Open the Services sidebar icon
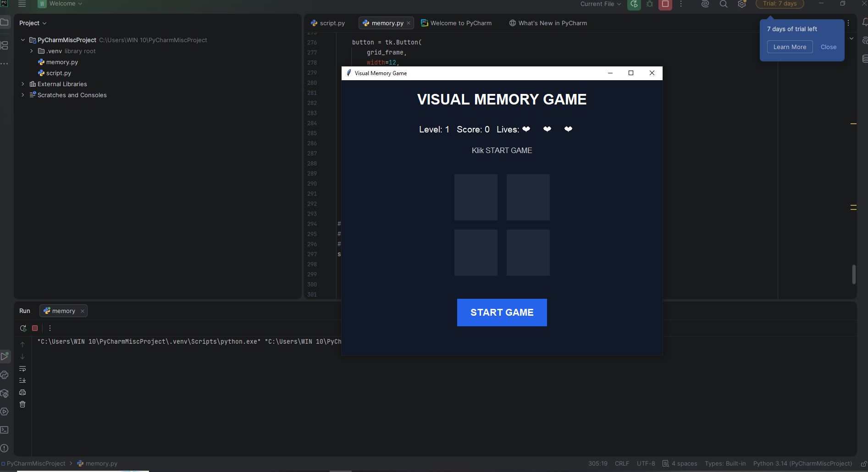This screenshot has height=472, width=868. [5, 412]
